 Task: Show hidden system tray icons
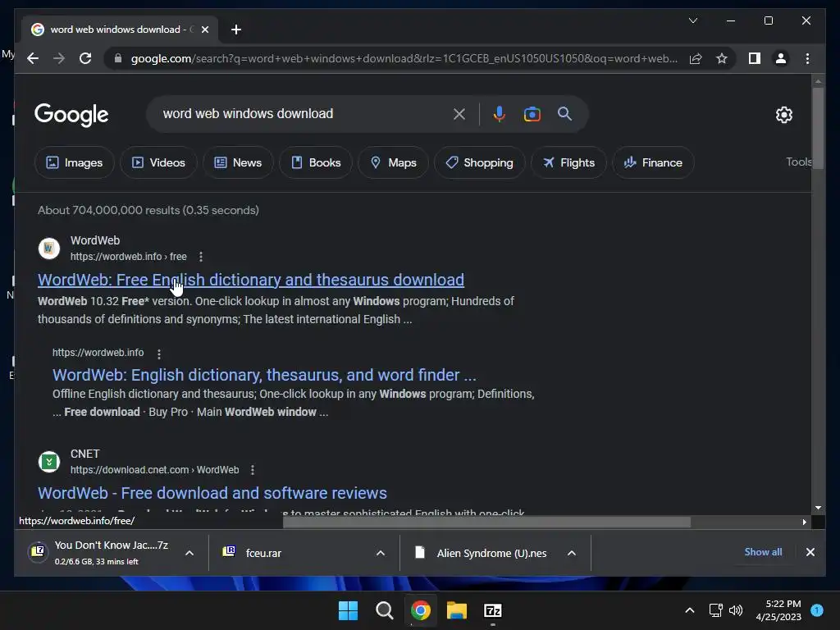(x=689, y=610)
